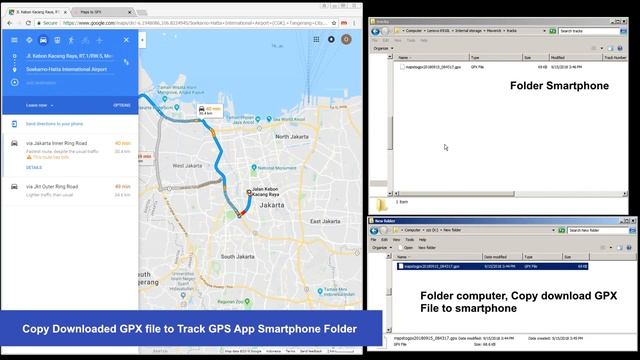Click Ragunan Zoo map marker

pyautogui.click(x=247, y=302)
